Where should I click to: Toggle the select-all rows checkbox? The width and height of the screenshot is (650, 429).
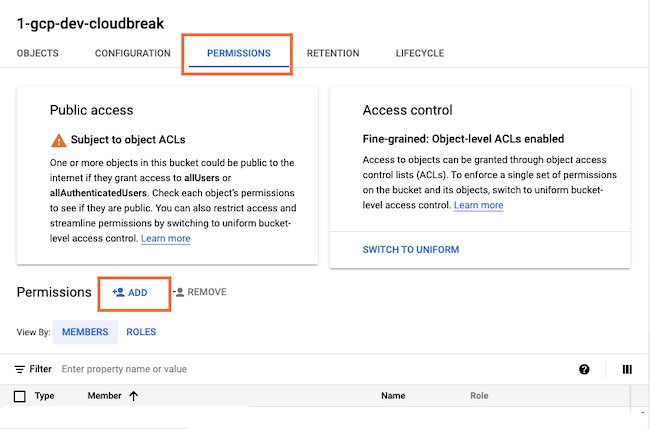click(20, 396)
